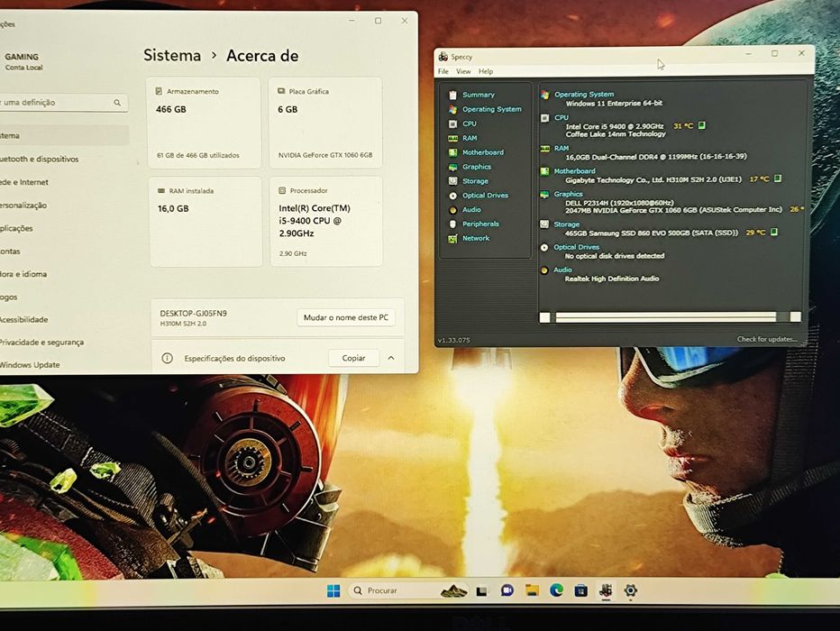
Task: Click the Operating System heading in Speccy summary pane
Action: coord(584,95)
